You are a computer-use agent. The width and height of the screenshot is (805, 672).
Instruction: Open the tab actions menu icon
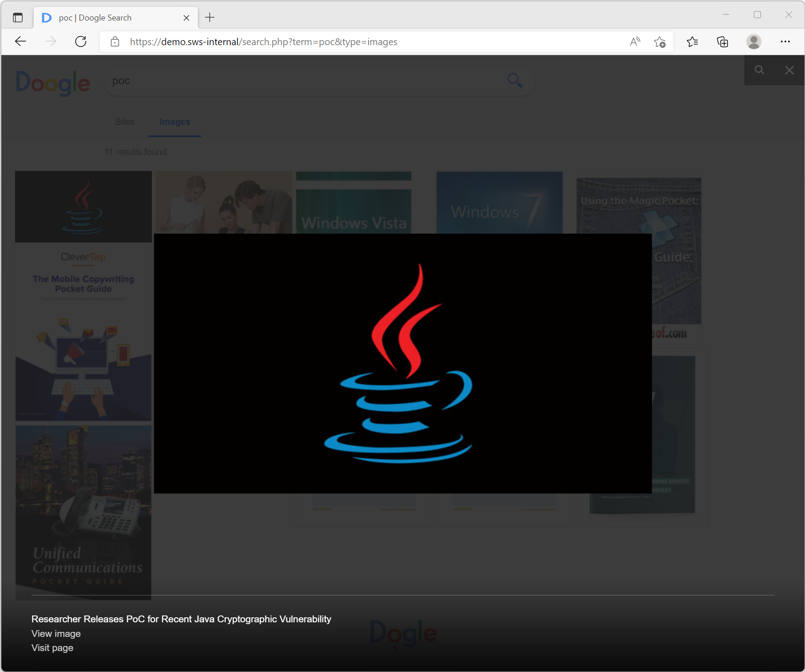[18, 18]
